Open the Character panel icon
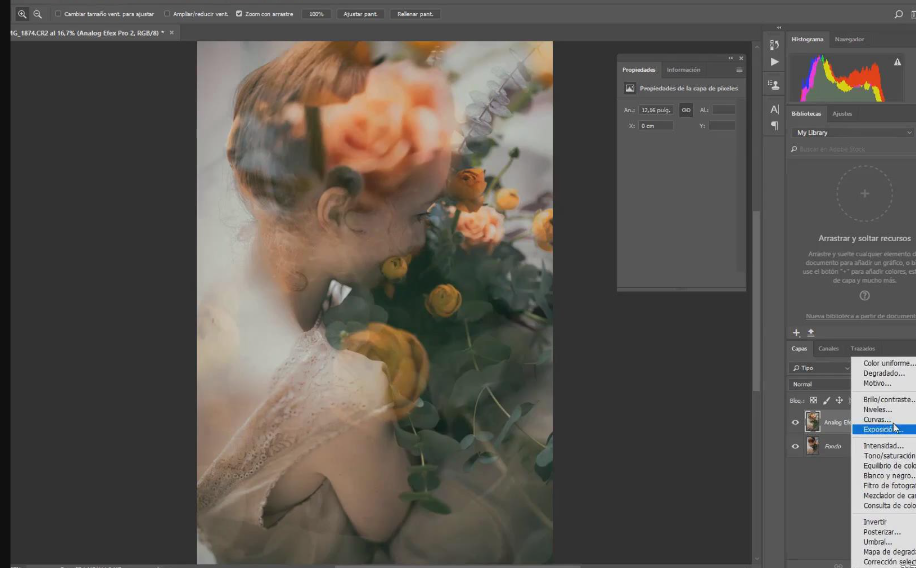The height and width of the screenshot is (568, 916). pyautogui.click(x=774, y=109)
